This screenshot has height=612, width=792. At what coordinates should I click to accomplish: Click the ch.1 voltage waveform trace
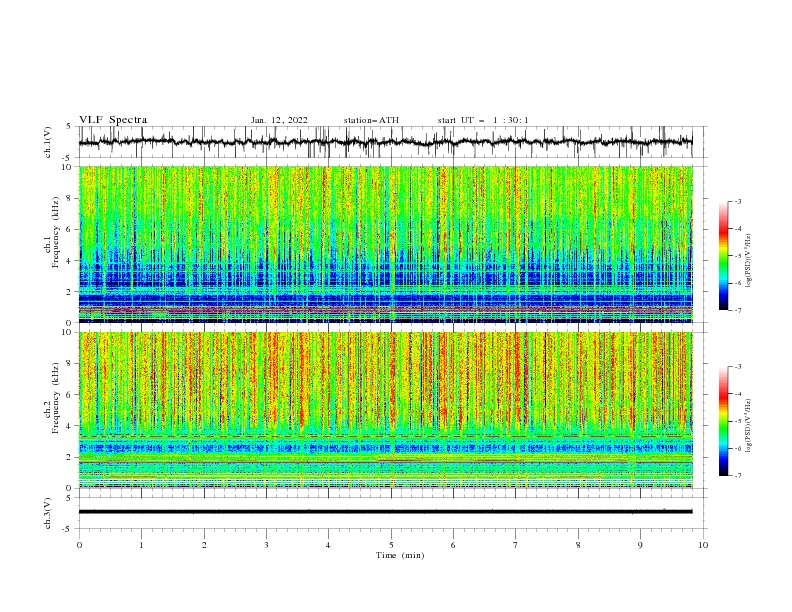tap(385, 142)
